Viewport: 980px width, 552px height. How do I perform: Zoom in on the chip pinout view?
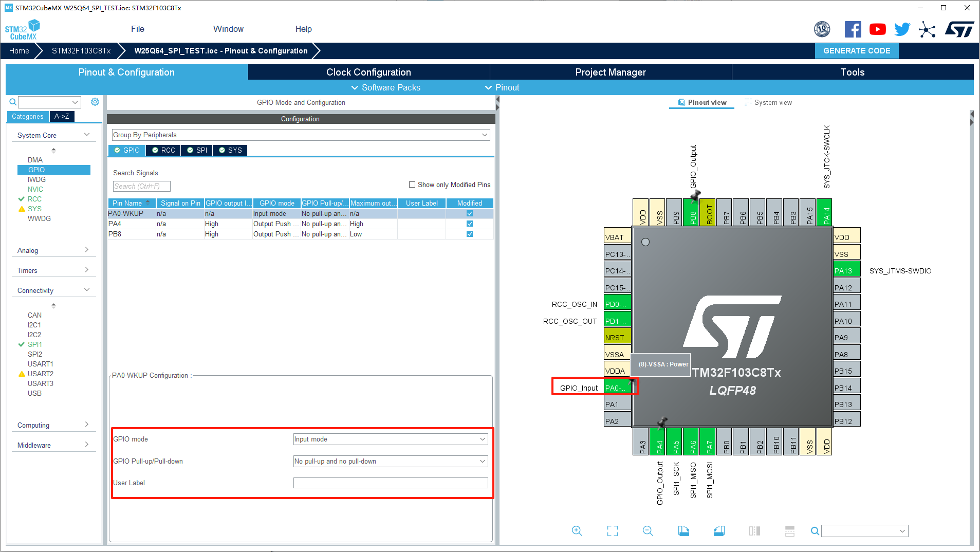577,531
